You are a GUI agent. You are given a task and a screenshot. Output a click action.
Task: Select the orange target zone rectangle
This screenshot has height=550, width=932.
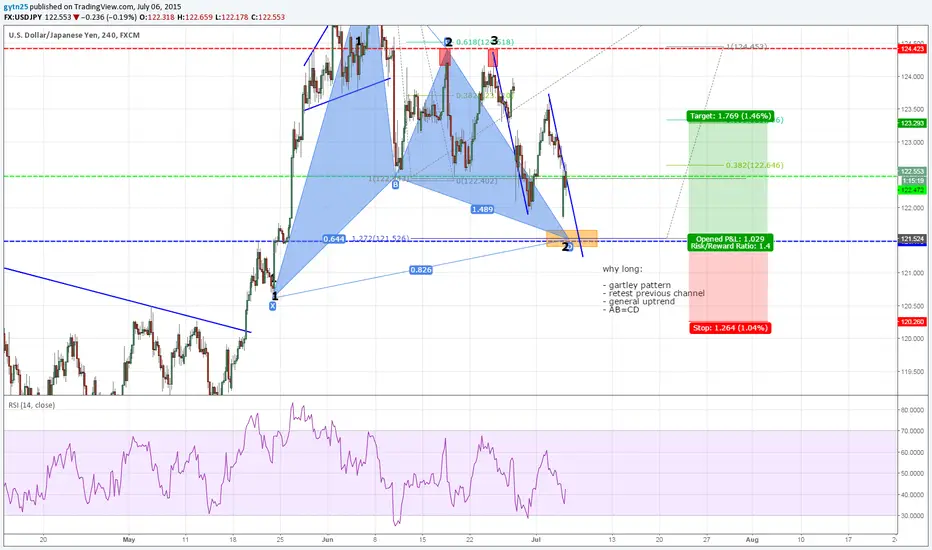[x=572, y=238]
